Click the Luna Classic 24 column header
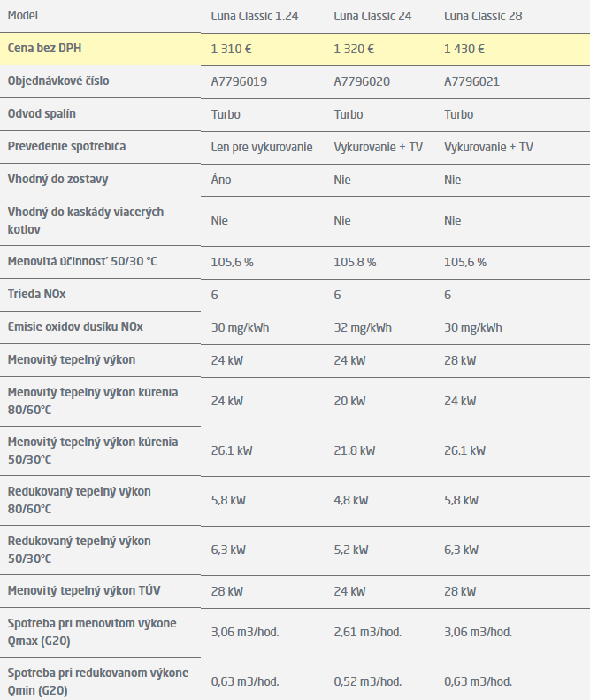 click(373, 17)
